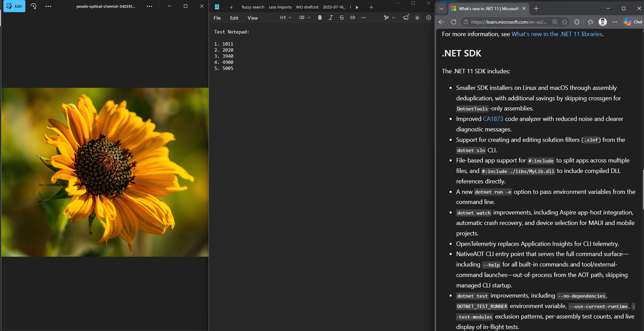Viewport: 644px width, 331px height.
Task: Click the '3. 3940' line in Notepad
Action: click(223, 56)
